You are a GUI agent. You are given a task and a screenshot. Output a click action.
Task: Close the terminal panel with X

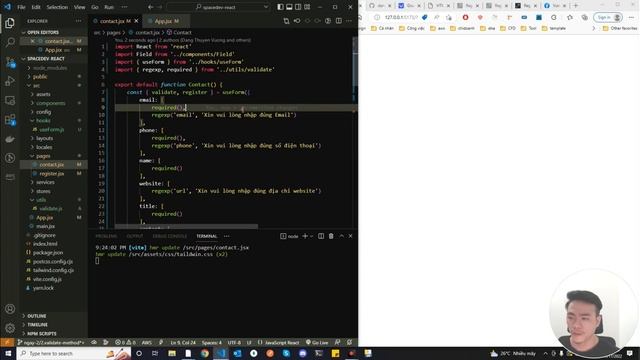pyautogui.click(x=350, y=236)
